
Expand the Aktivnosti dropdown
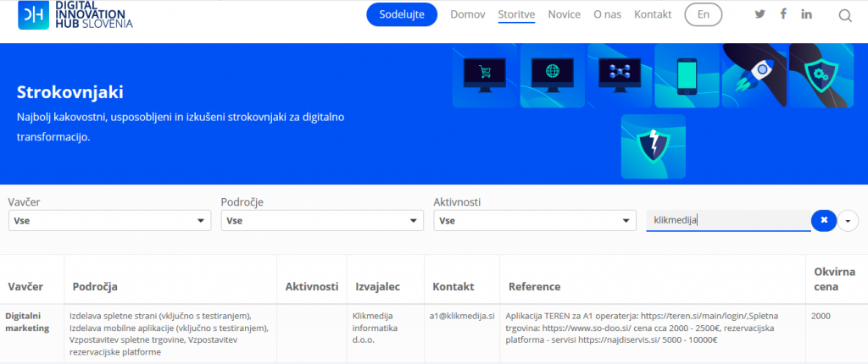point(535,221)
